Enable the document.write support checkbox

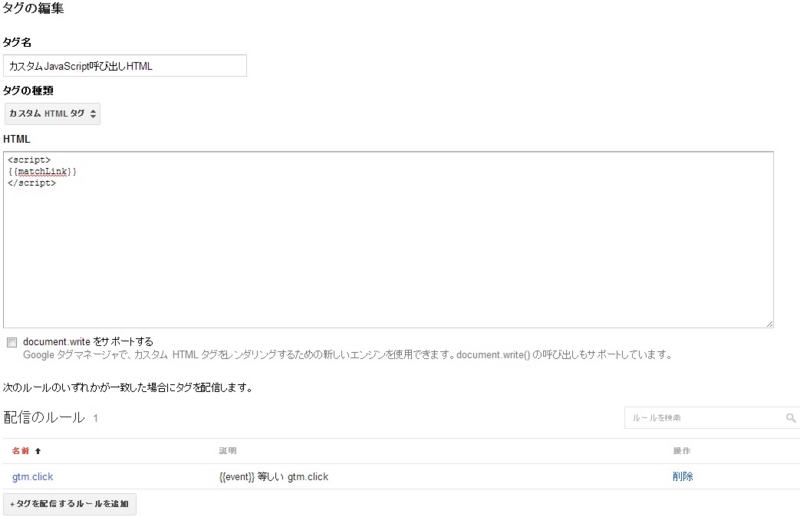click(x=12, y=342)
